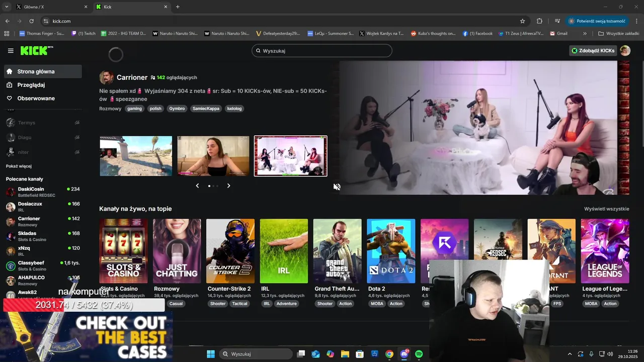644x362 pixels.
Task: Open Just Chatting Rozmowy category card
Action: click(177, 251)
